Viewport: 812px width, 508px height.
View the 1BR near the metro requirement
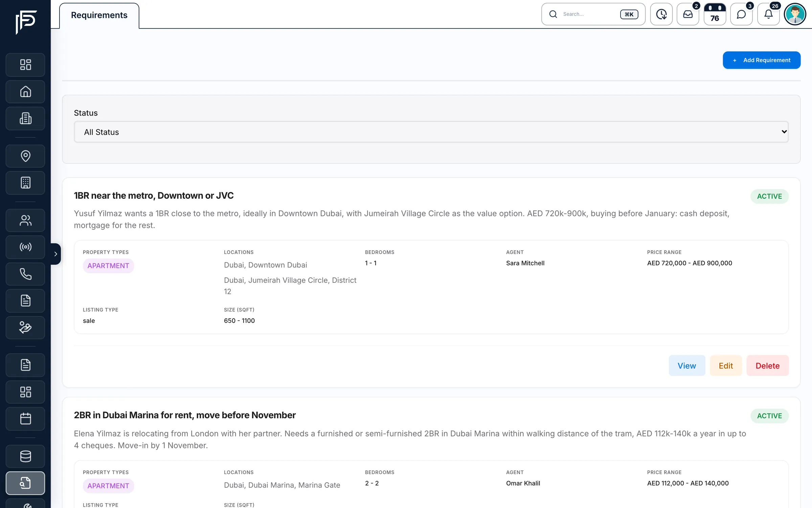[687, 366]
